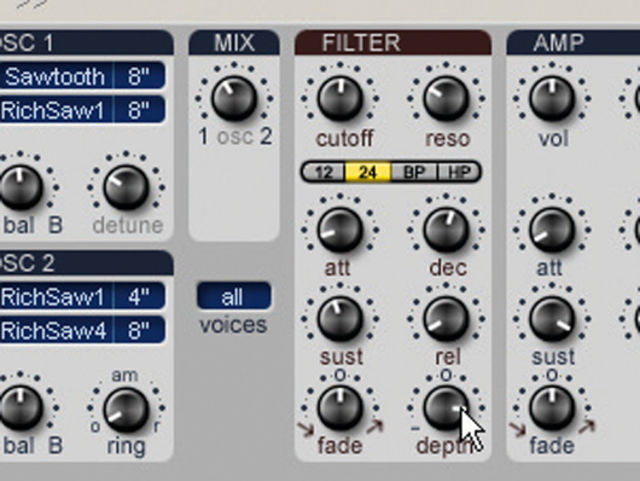Click the OSC 2 ring knob
Viewport: 640px width, 481px height.
click(x=126, y=410)
